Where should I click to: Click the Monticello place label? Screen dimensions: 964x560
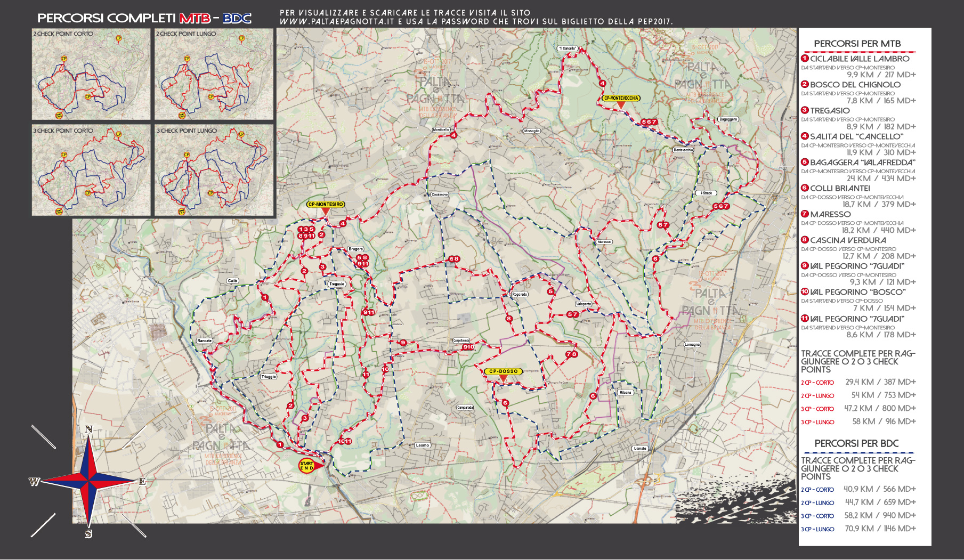point(441,129)
